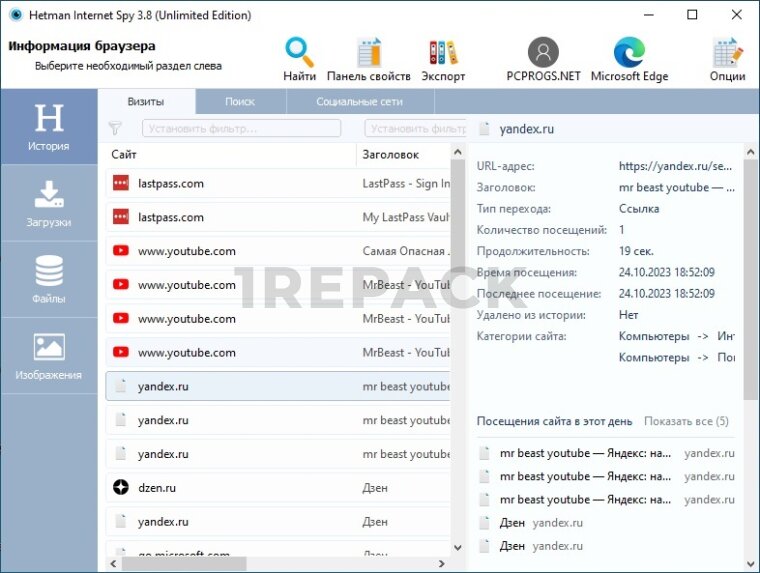Click the filter funnel icon
This screenshot has width=760, height=573.
point(115,129)
